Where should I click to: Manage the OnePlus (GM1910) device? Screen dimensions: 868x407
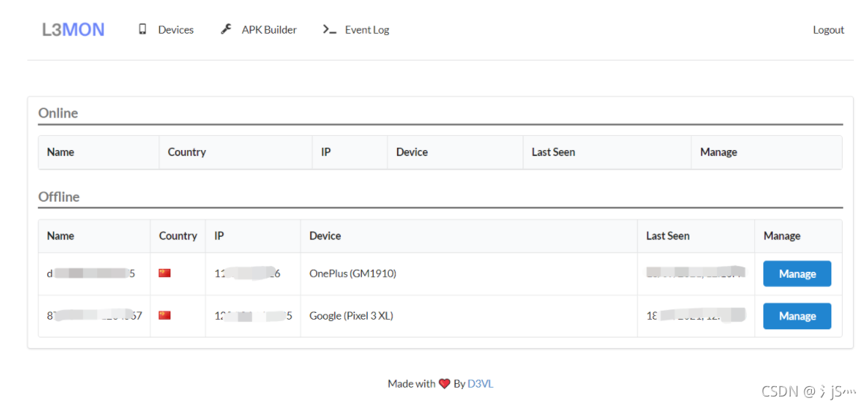pyautogui.click(x=797, y=274)
